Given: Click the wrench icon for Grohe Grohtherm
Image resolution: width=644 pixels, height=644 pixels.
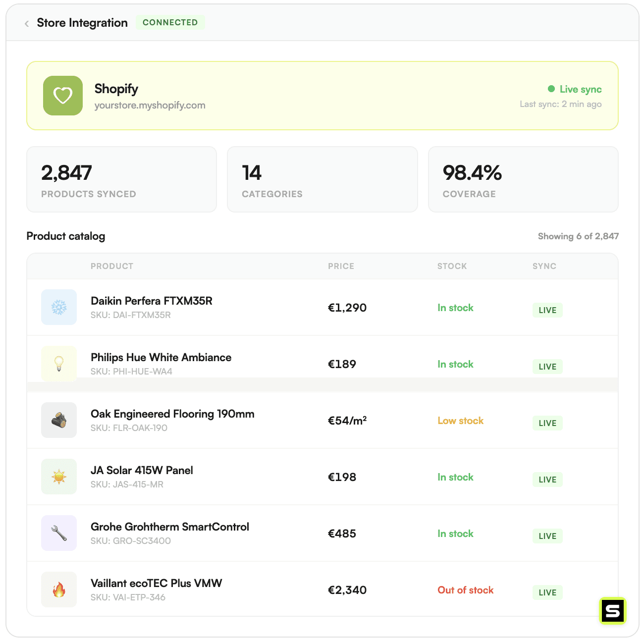Looking at the screenshot, I should pyautogui.click(x=59, y=533).
